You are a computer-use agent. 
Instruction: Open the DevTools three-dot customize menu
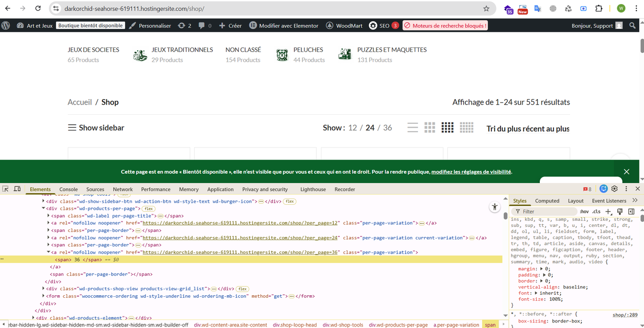626,189
